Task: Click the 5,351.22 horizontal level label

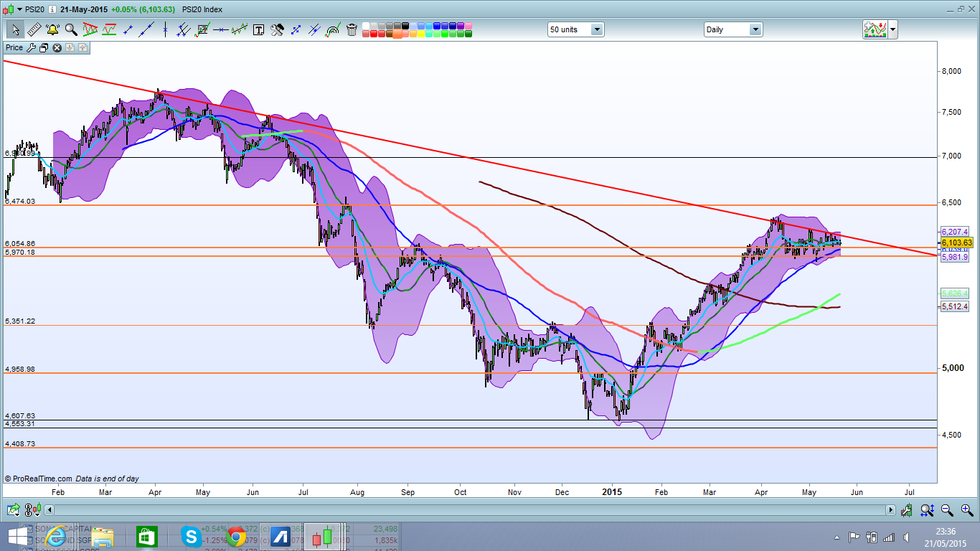Action: pos(20,321)
